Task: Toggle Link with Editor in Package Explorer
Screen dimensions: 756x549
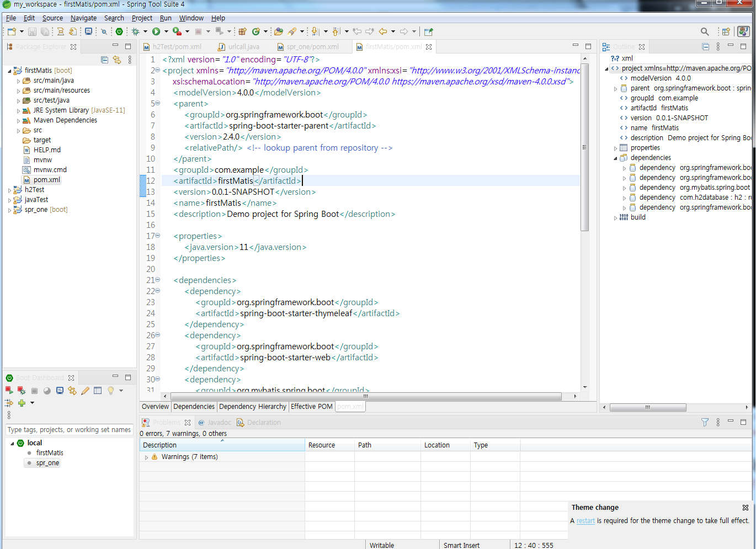Action: click(117, 60)
